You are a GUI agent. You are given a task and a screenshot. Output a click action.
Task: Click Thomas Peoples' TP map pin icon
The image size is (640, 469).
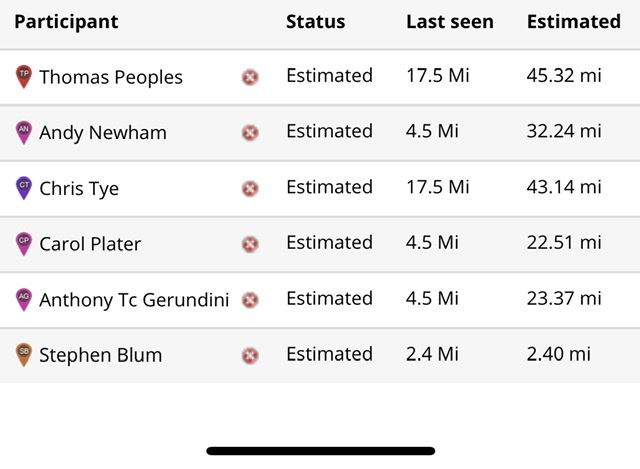[24, 76]
